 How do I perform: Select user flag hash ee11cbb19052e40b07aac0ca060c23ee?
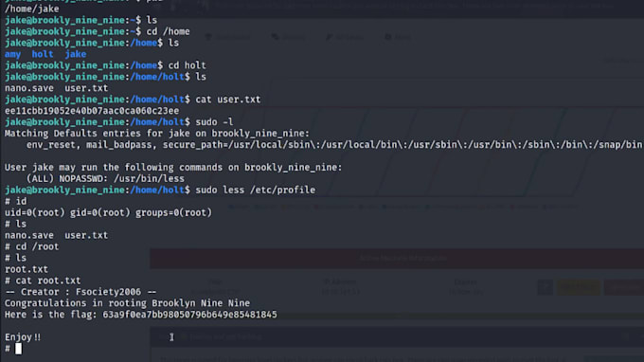(x=92, y=111)
